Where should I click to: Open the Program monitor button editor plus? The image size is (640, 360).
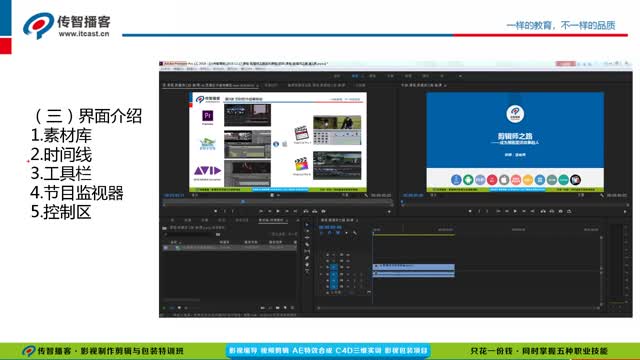tap(625, 211)
